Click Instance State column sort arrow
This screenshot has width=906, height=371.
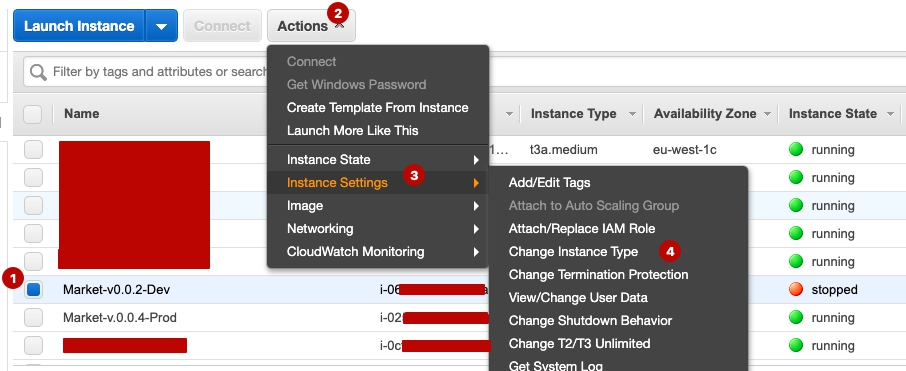[890, 114]
